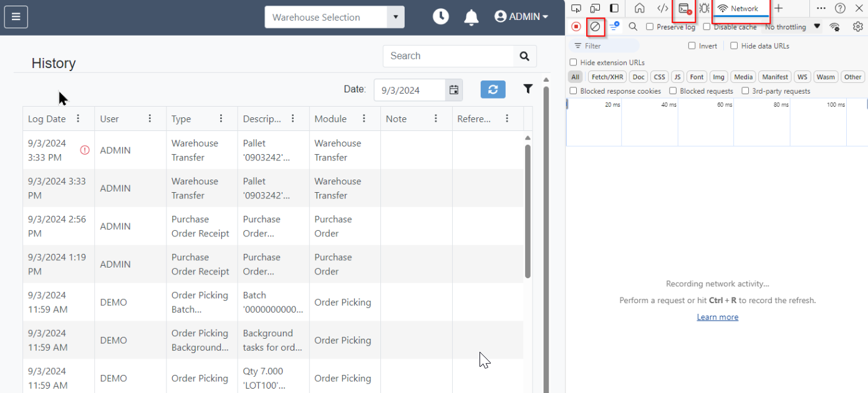Click the red warning icon in first row

coord(85,150)
